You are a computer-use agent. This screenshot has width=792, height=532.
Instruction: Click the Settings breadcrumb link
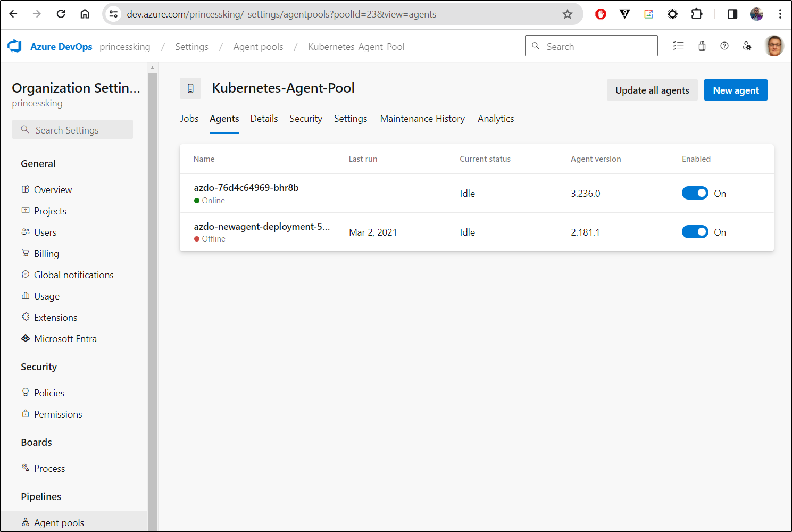tap(191, 47)
